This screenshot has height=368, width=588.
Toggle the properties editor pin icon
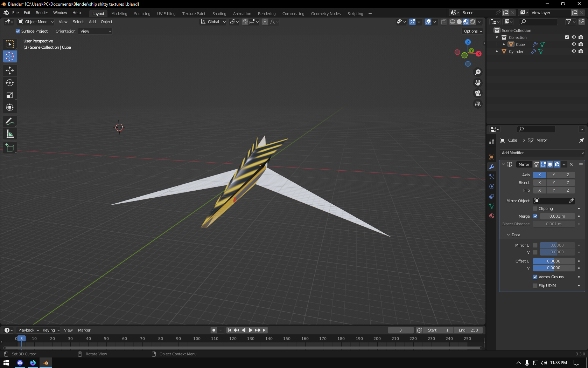pyautogui.click(x=581, y=140)
